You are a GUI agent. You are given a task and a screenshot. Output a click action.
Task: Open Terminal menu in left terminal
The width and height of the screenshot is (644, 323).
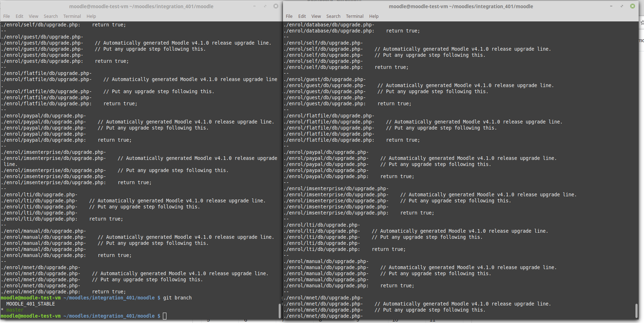(72, 16)
